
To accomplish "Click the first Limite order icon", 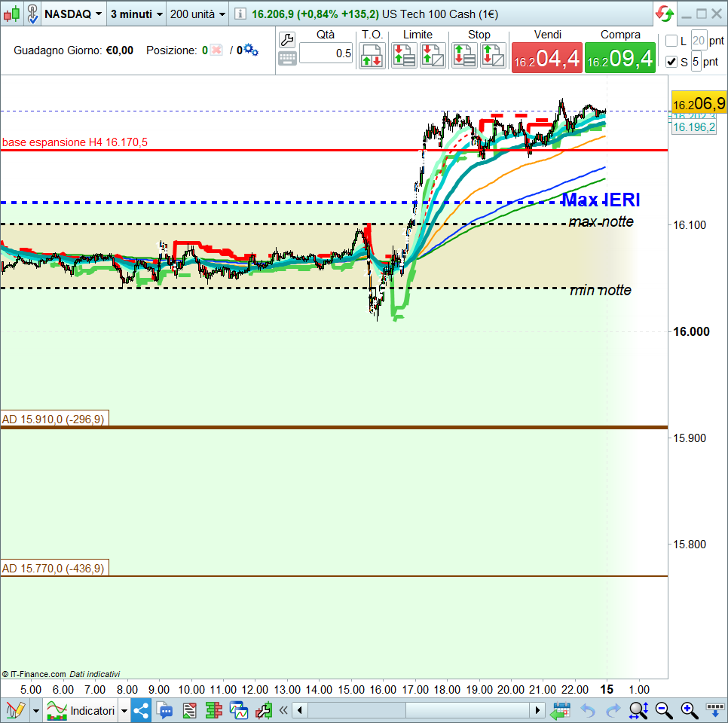I will click(403, 56).
